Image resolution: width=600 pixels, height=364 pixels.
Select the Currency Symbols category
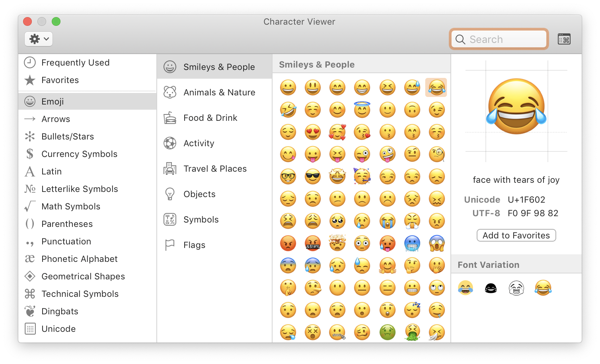click(x=79, y=154)
